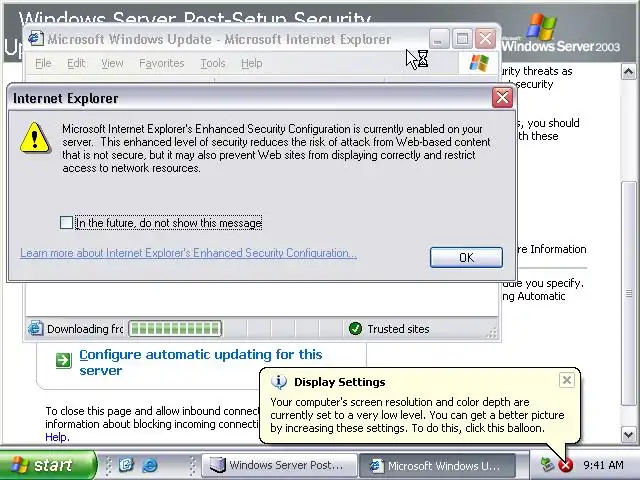Maximize the Microsoft Windows Update window

click(x=462, y=39)
